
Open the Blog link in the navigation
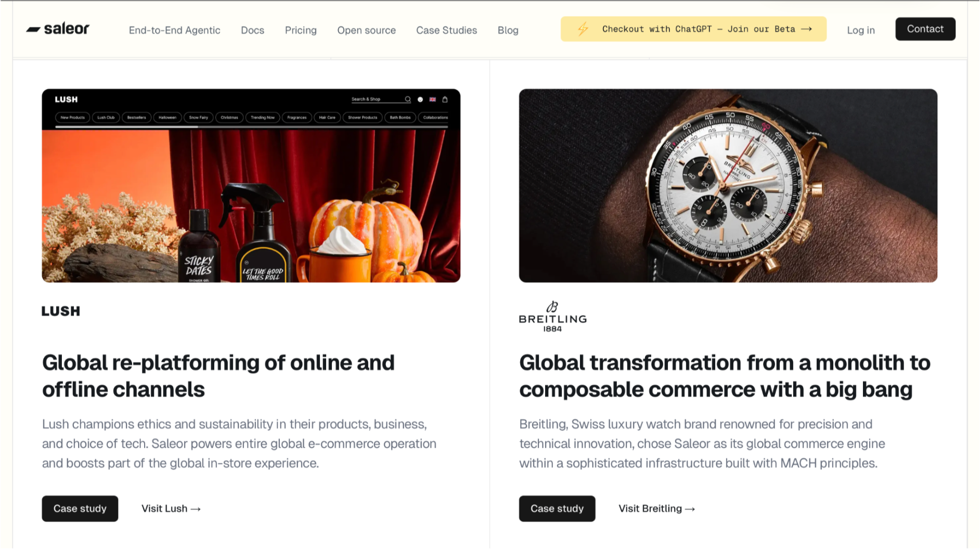click(x=508, y=30)
